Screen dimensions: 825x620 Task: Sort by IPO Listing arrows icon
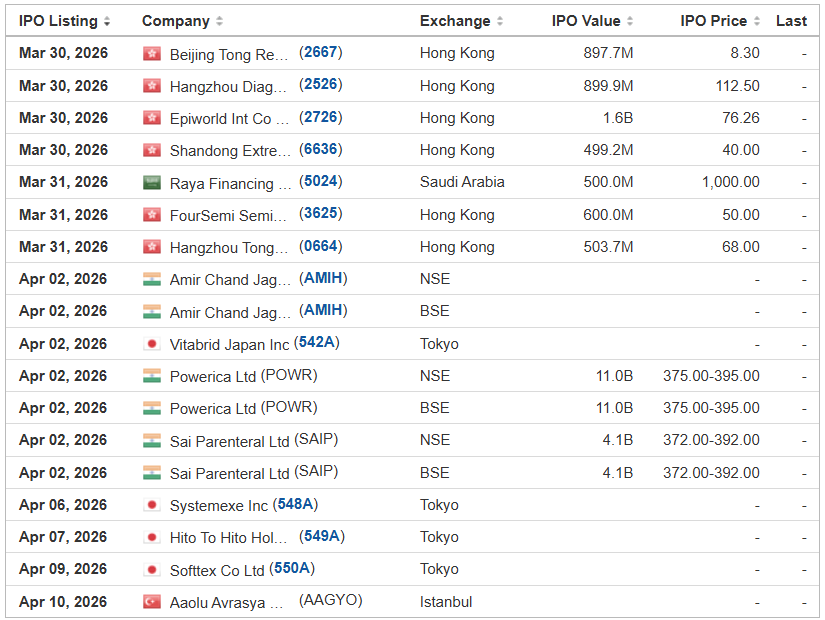click(x=107, y=21)
